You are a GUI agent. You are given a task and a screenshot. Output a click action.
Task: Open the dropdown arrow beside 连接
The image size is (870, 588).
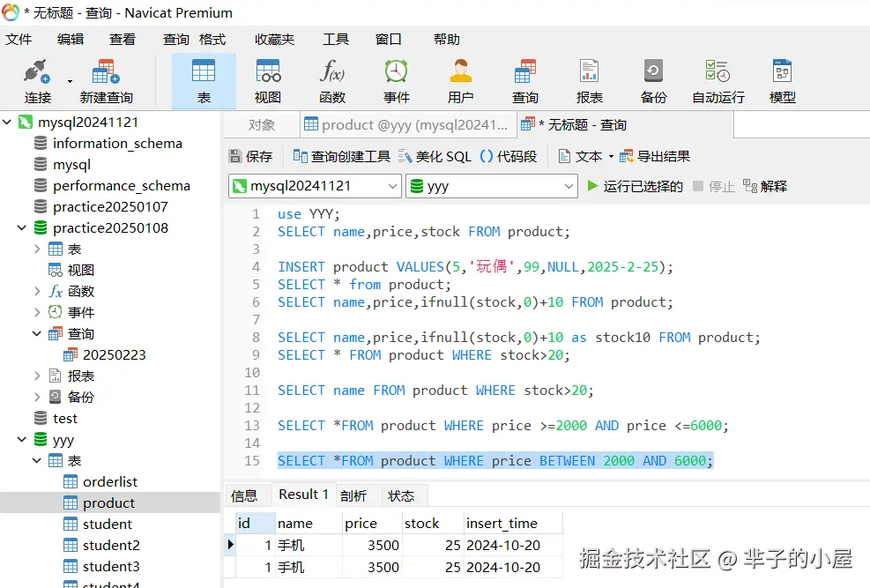pyautogui.click(x=70, y=81)
